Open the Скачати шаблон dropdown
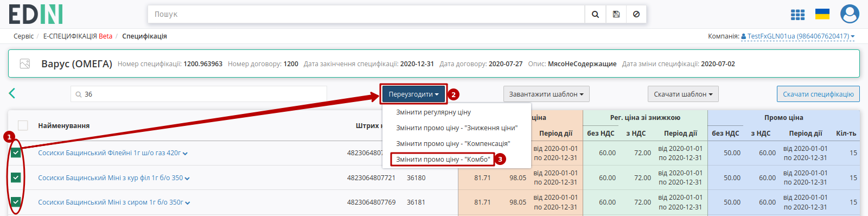The height and width of the screenshot is (216, 868). pyautogui.click(x=683, y=94)
